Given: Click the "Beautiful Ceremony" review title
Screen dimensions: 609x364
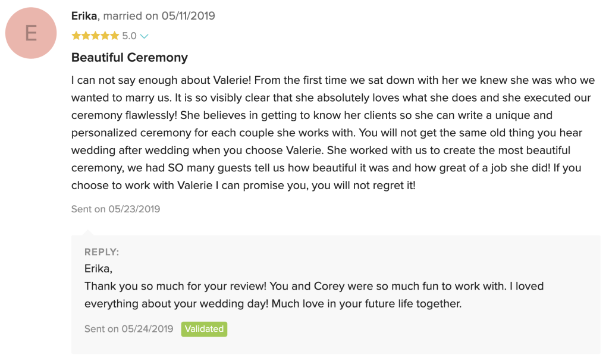Looking at the screenshot, I should 129,58.
